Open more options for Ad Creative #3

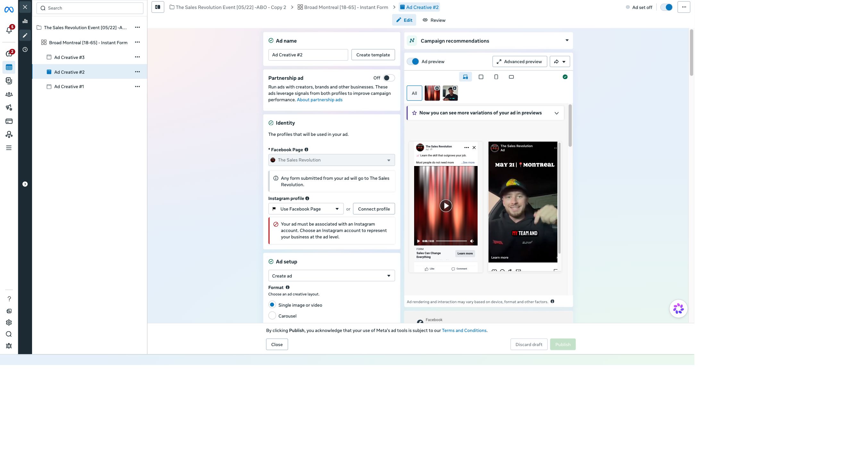tap(138, 57)
